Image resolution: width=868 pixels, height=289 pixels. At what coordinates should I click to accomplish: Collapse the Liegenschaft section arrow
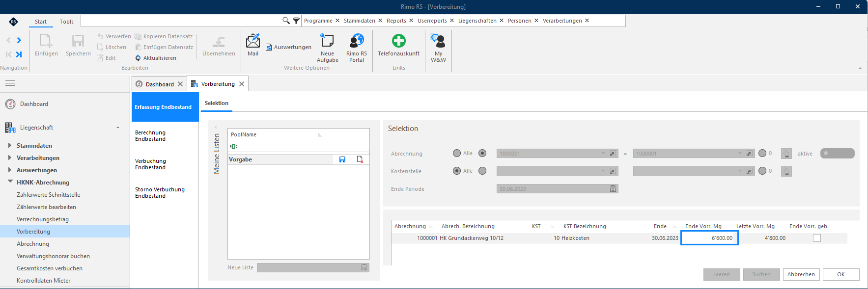[118, 128]
